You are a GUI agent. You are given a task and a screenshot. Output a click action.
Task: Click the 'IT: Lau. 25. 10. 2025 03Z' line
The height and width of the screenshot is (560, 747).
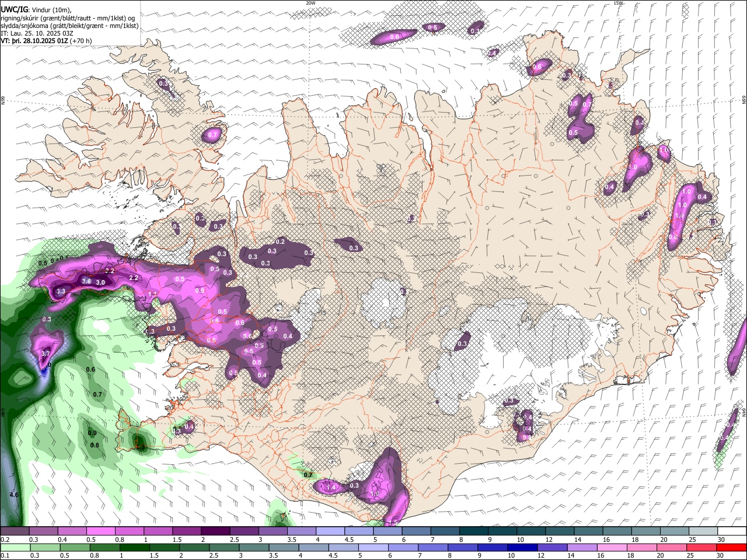click(x=37, y=33)
